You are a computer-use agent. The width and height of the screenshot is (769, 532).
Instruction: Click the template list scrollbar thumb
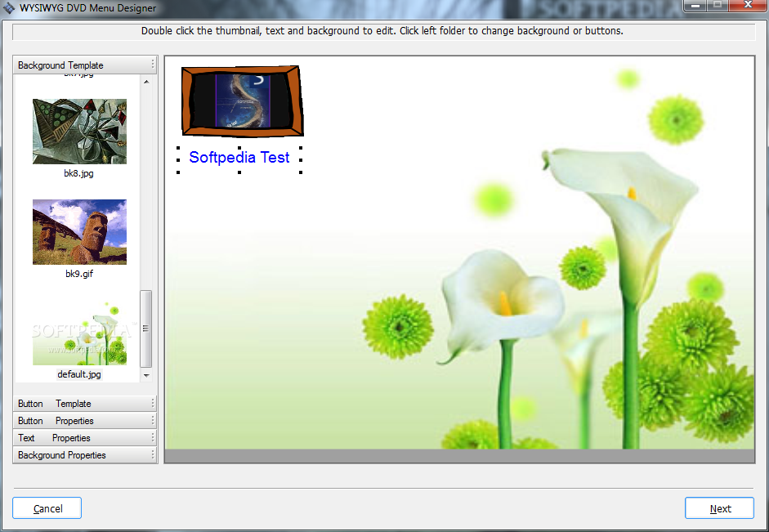click(145, 329)
